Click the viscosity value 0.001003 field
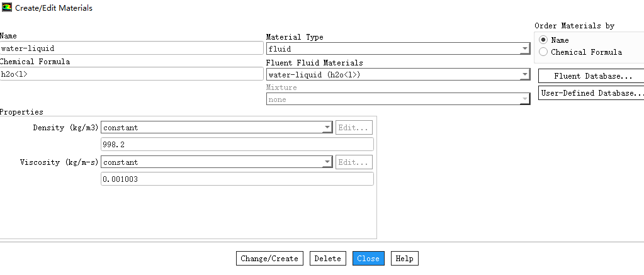 click(x=237, y=179)
